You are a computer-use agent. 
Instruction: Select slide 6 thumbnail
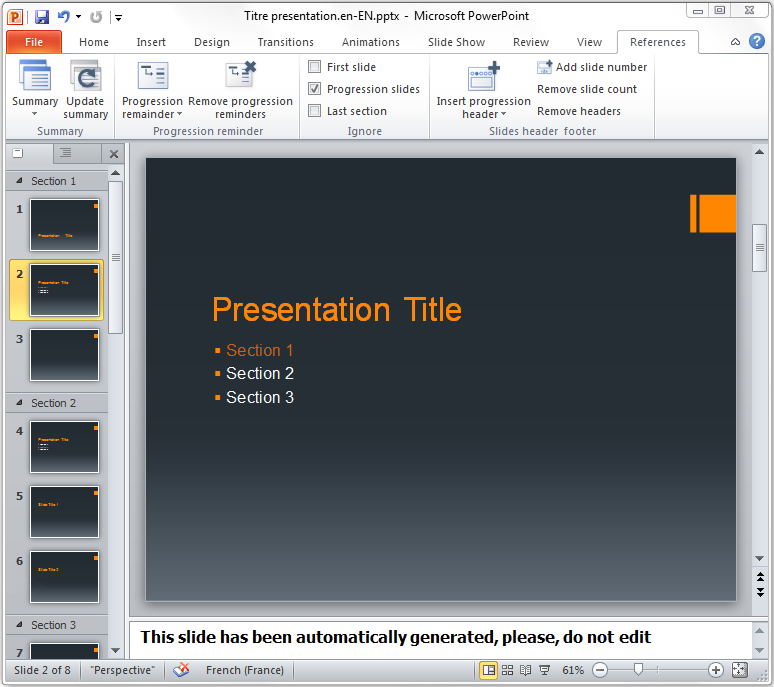64,577
